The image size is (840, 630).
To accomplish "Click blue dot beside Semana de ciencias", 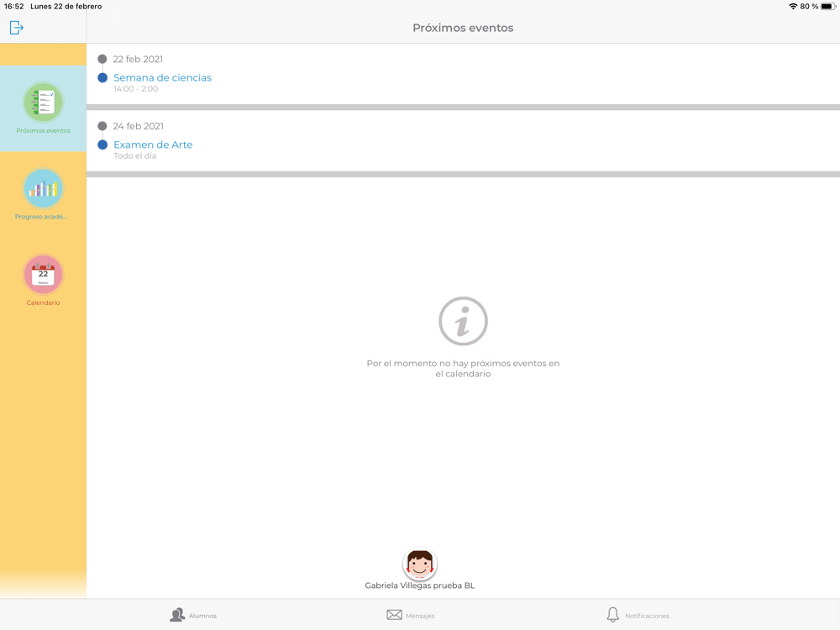I will coord(102,77).
